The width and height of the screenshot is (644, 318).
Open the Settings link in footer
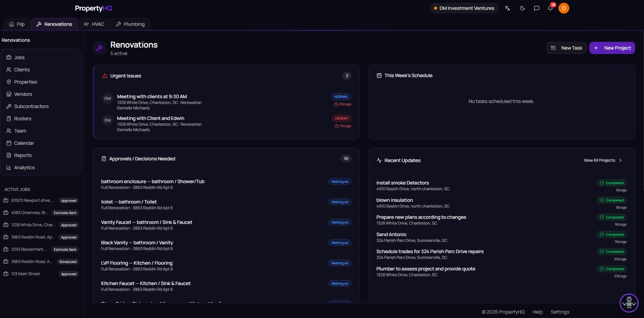coord(560,312)
